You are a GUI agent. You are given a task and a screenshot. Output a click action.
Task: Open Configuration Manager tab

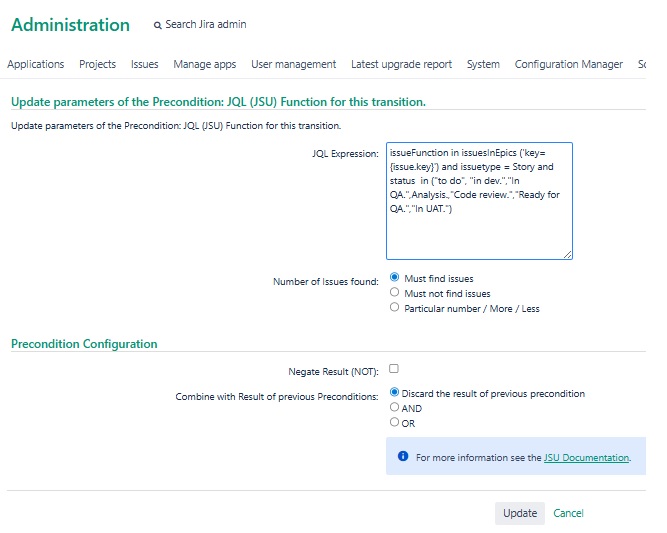tap(569, 64)
